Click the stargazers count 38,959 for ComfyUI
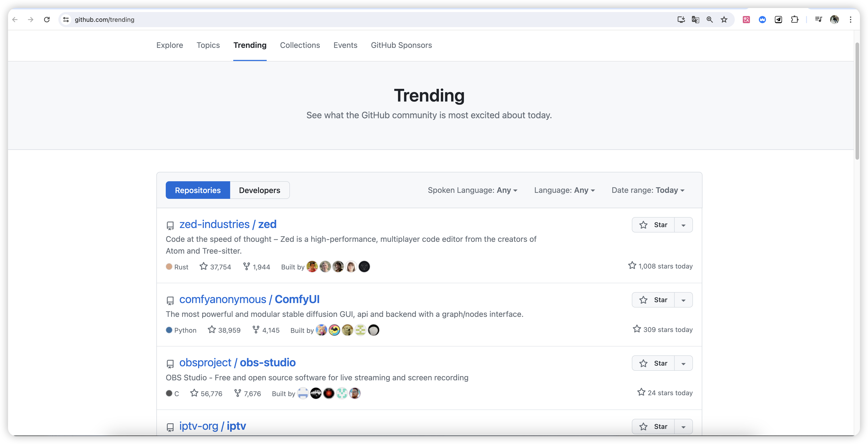This screenshot has height=444, width=868. coord(224,330)
